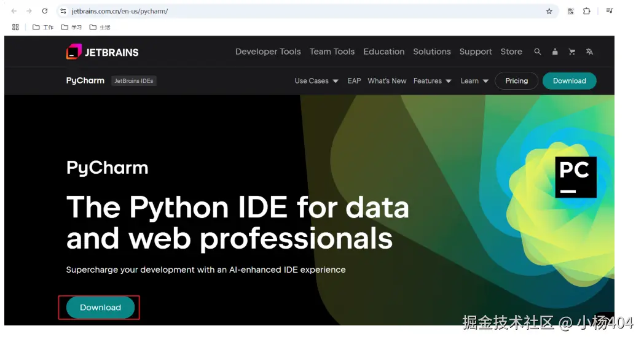
Task: Click the JetBrains logo
Action: pos(103,52)
